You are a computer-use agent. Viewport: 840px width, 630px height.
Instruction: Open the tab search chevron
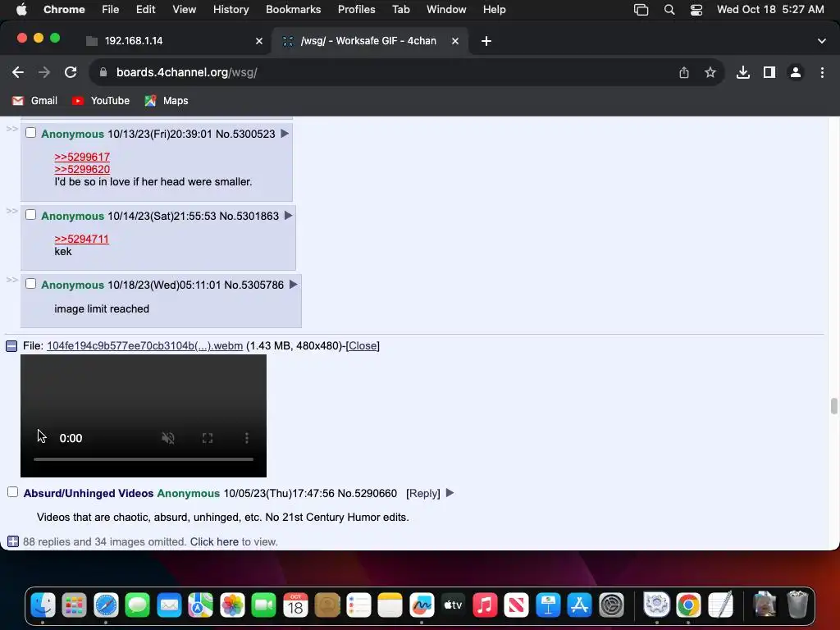point(822,41)
